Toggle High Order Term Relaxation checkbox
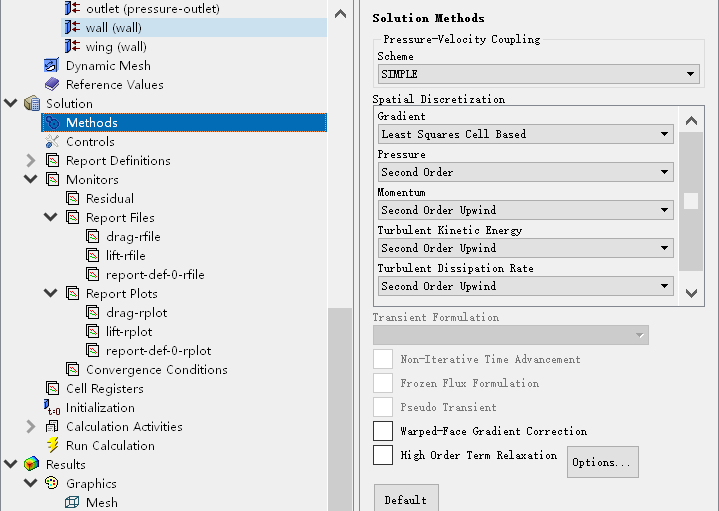Viewport: 719px width, 511px height. pos(383,455)
